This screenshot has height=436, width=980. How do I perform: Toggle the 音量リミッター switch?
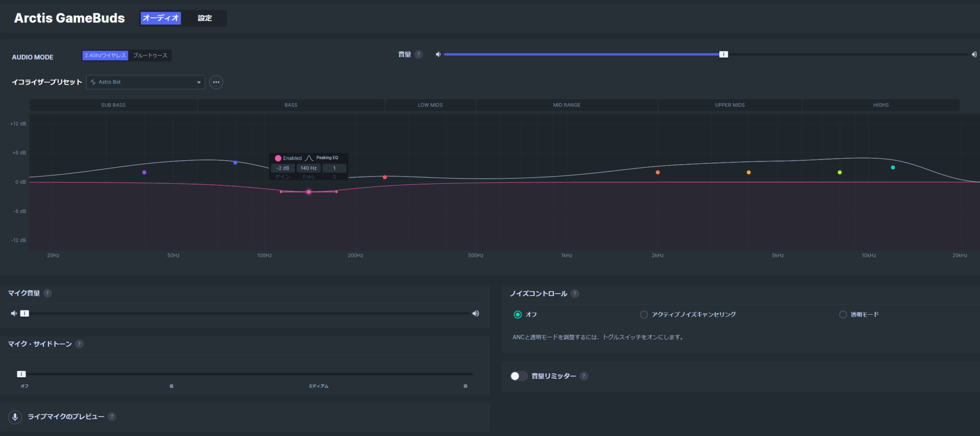click(x=519, y=376)
